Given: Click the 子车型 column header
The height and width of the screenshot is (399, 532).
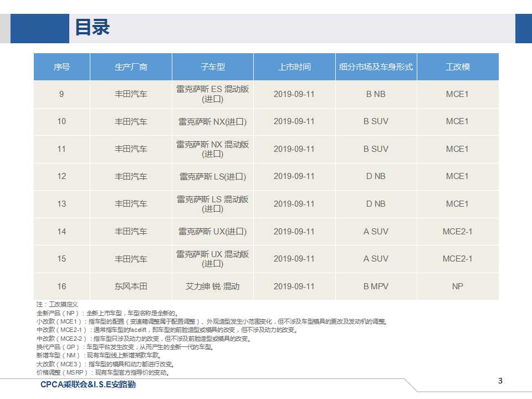Looking at the screenshot, I should 213,67.
